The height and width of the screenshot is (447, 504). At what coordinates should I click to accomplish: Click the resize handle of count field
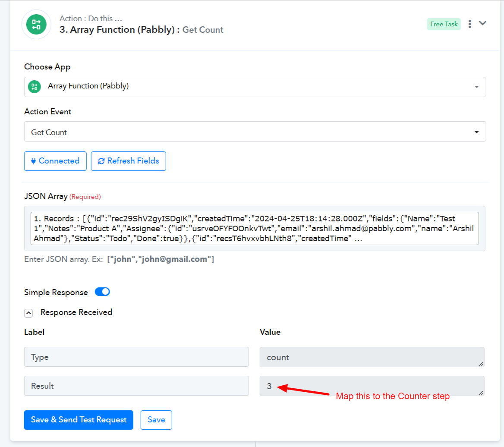(481, 364)
